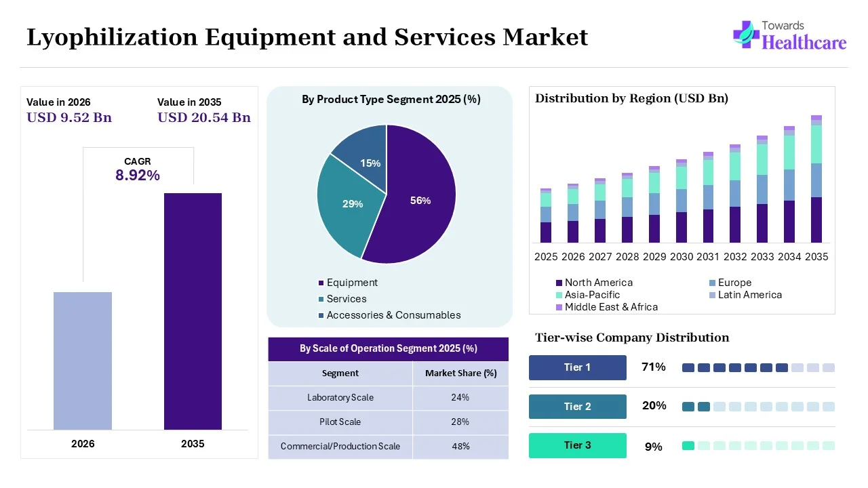Viewport: 868px width, 488px height.
Task: Click the Tier 3 progress indicator
Action: 758,445
